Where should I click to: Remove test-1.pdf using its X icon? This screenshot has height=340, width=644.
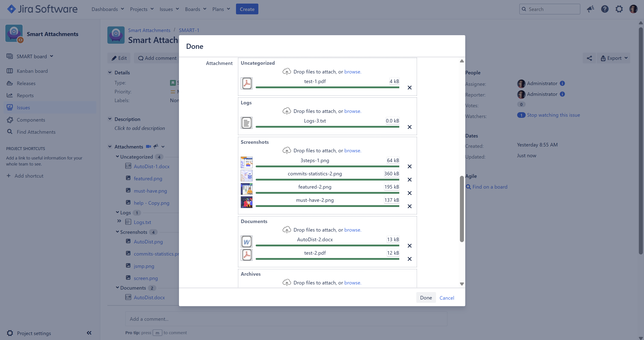coord(410,88)
